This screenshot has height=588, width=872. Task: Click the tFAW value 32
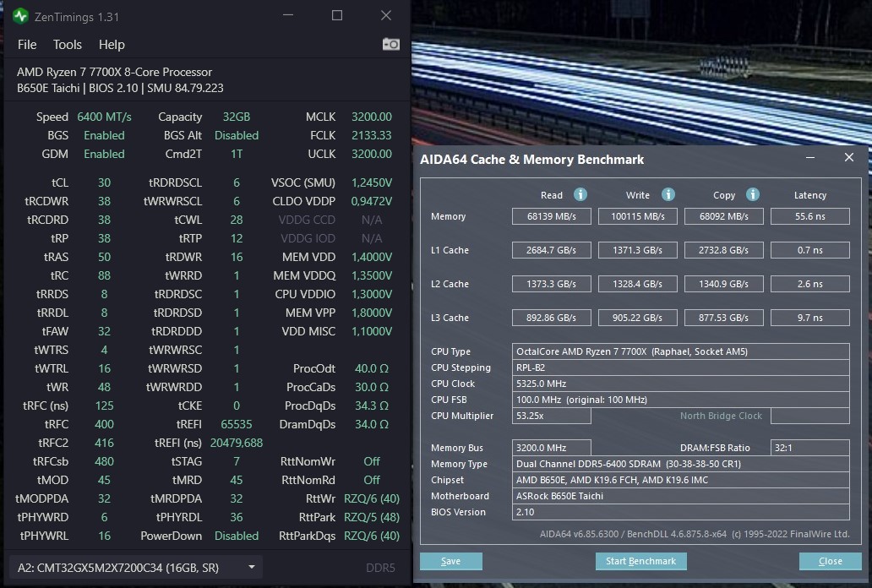[x=104, y=331]
